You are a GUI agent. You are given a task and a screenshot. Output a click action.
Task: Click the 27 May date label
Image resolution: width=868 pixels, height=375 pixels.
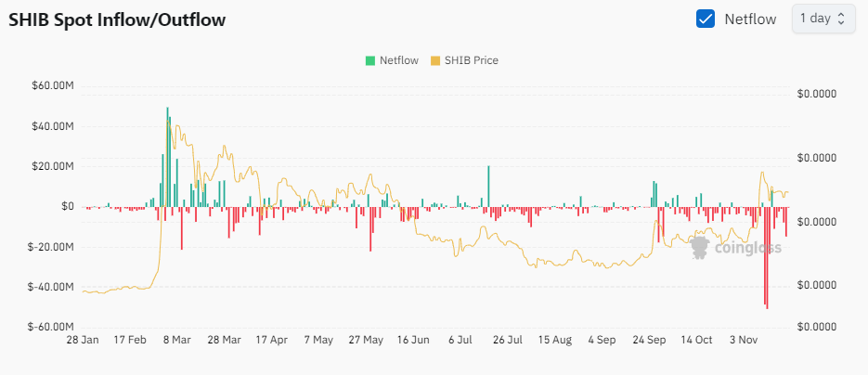pyautogui.click(x=366, y=340)
